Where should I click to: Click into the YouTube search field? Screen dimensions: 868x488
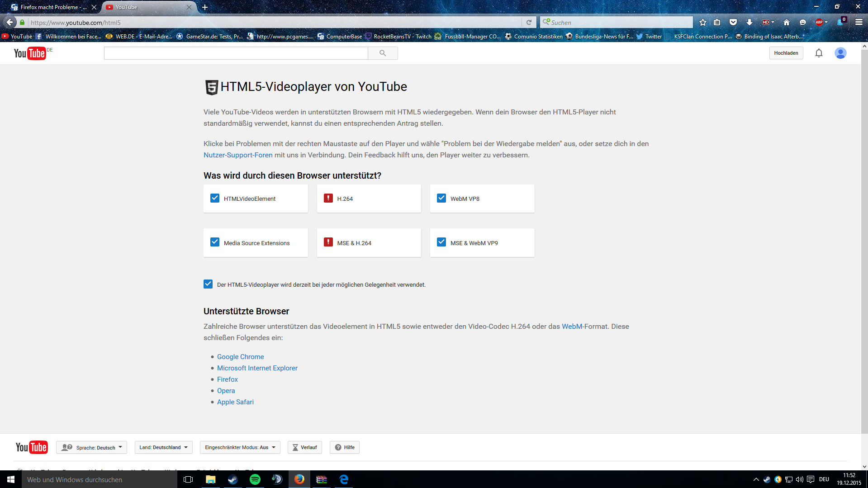236,53
